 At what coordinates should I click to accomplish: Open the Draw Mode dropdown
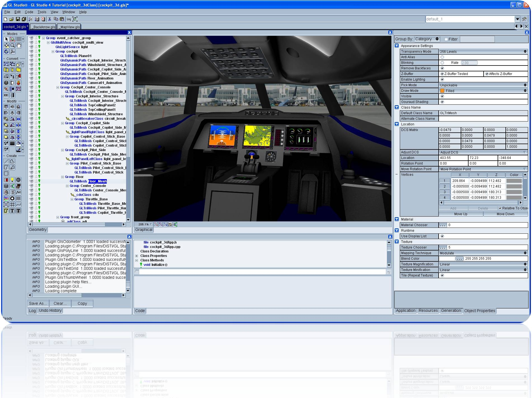(x=483, y=91)
